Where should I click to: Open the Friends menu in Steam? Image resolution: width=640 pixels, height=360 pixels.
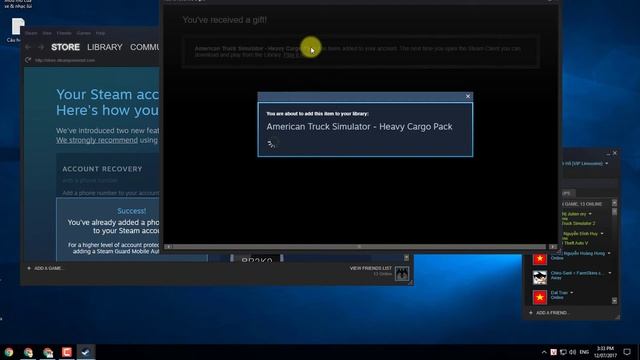click(64, 33)
